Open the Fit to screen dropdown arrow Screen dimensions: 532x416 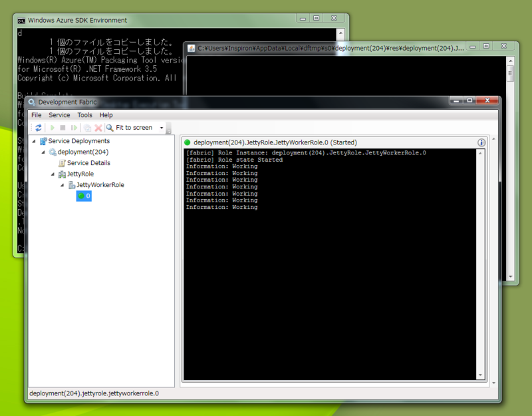tap(162, 128)
